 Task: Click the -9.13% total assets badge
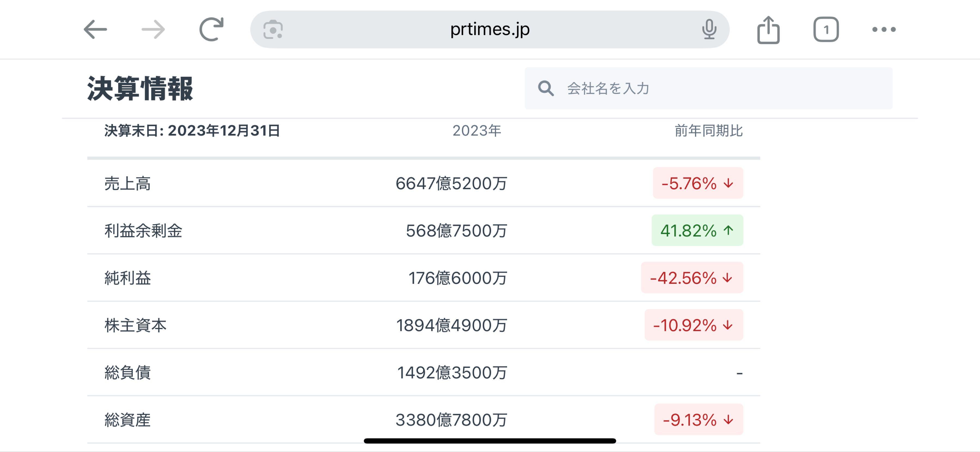[699, 420]
